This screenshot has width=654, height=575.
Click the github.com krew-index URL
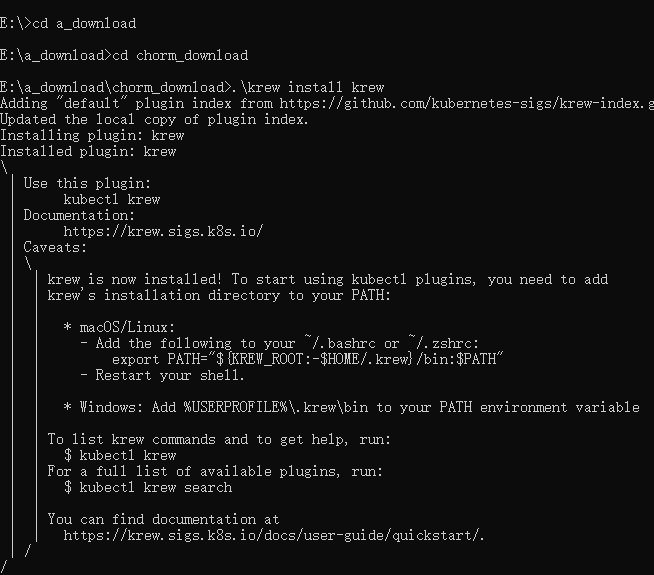click(467, 103)
